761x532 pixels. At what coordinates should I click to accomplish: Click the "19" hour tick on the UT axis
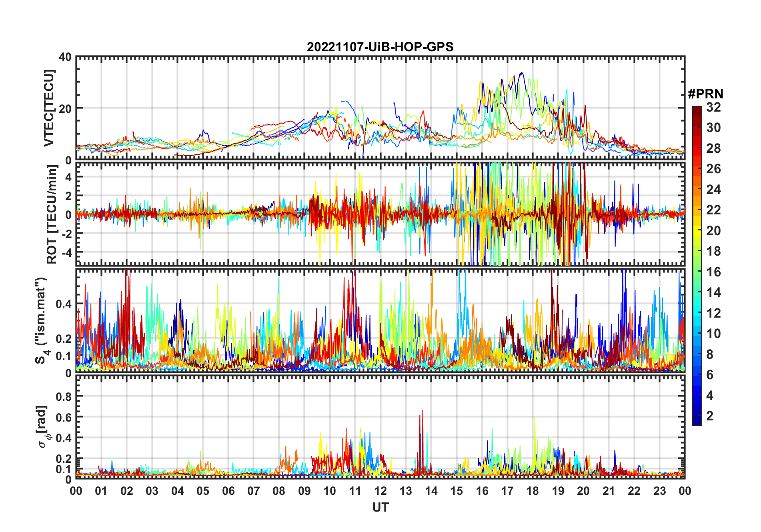(x=558, y=491)
